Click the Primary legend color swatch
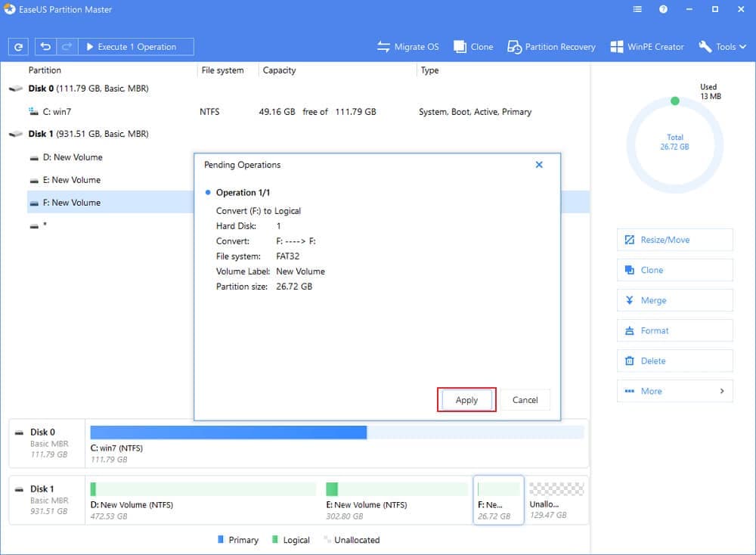The width and height of the screenshot is (756, 555). (220, 540)
